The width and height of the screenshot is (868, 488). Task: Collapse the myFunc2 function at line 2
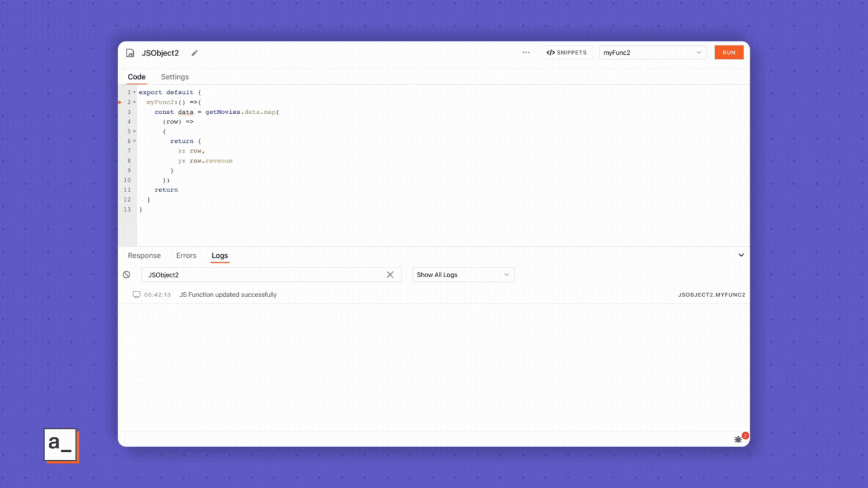pos(134,102)
